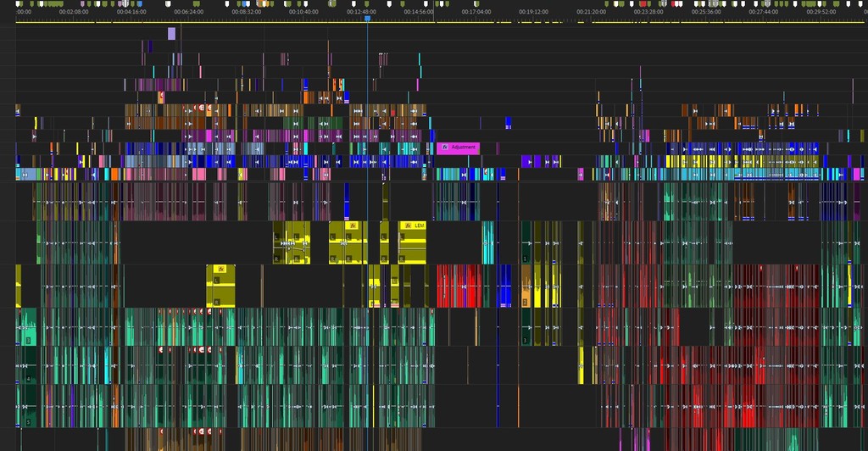This screenshot has width=868, height=451.
Task: Select the red audio clip below the Adjustment layer
Action: (459, 286)
